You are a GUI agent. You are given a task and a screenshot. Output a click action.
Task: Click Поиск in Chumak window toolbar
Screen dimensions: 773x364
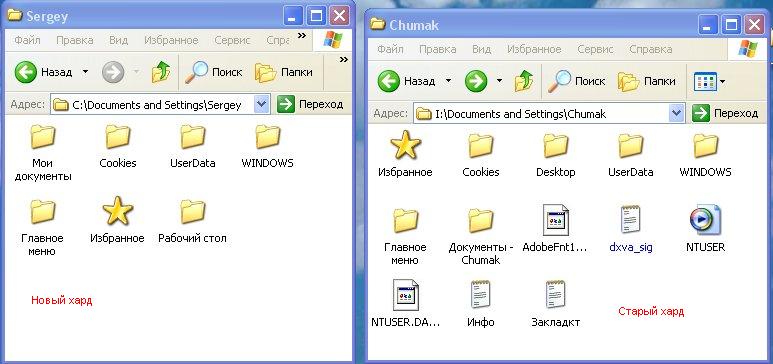coord(577,81)
